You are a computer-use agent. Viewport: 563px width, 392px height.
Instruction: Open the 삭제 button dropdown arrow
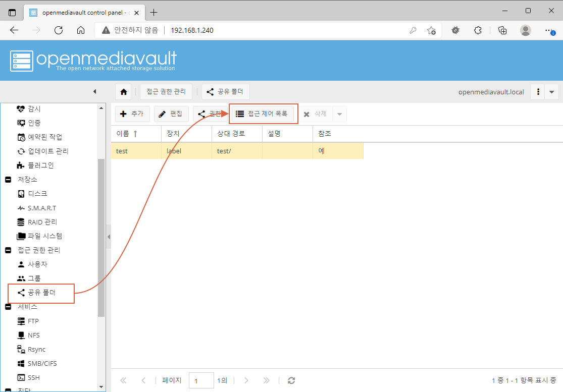[x=339, y=115]
